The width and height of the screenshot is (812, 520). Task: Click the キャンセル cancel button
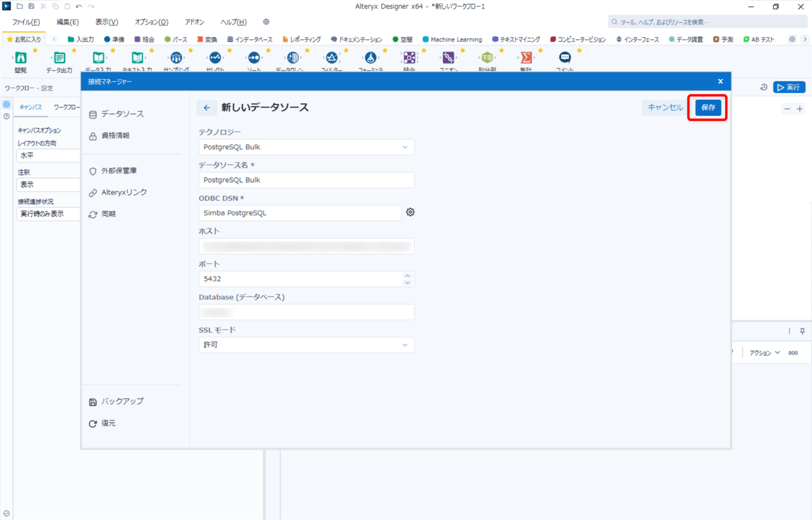click(665, 108)
